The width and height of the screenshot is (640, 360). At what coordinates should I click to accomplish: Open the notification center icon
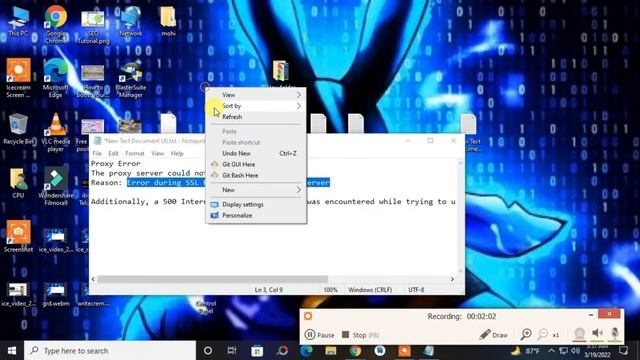pyautogui.click(x=623, y=350)
